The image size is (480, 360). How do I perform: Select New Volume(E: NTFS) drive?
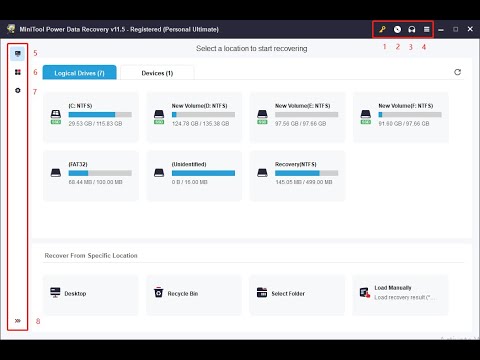pos(297,117)
